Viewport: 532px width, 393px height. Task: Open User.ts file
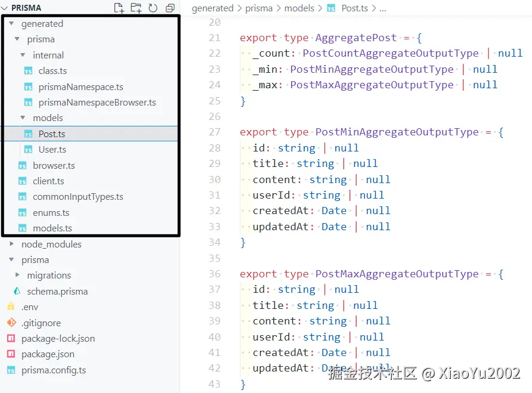pyautogui.click(x=52, y=150)
